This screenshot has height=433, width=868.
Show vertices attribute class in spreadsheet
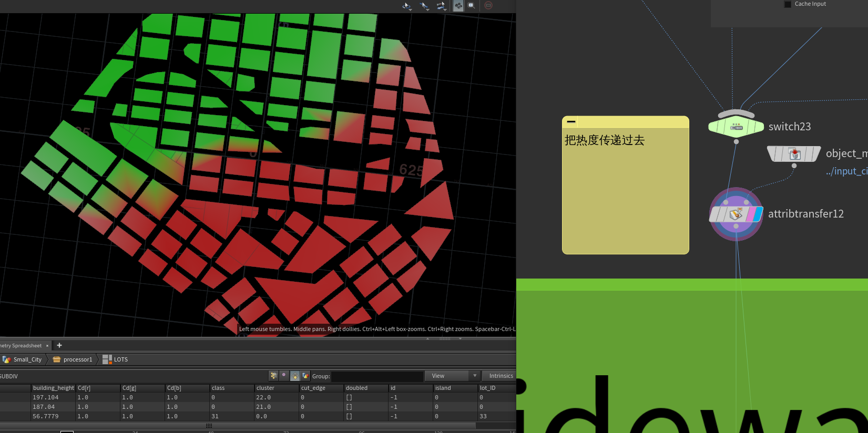pyautogui.click(x=284, y=376)
